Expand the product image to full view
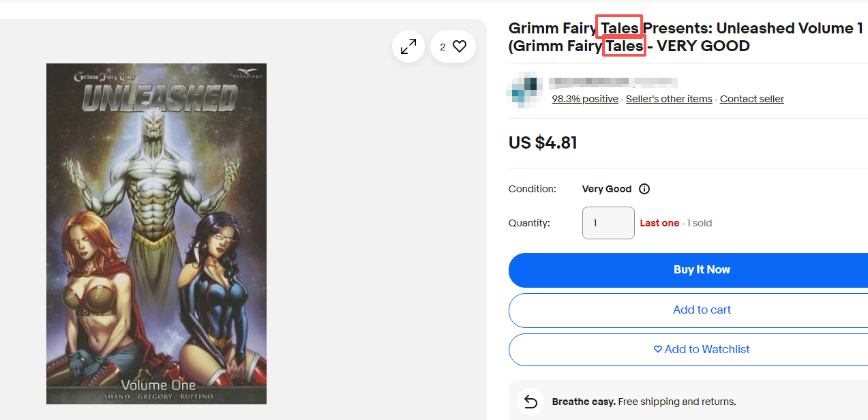868x420 pixels. coord(408,46)
